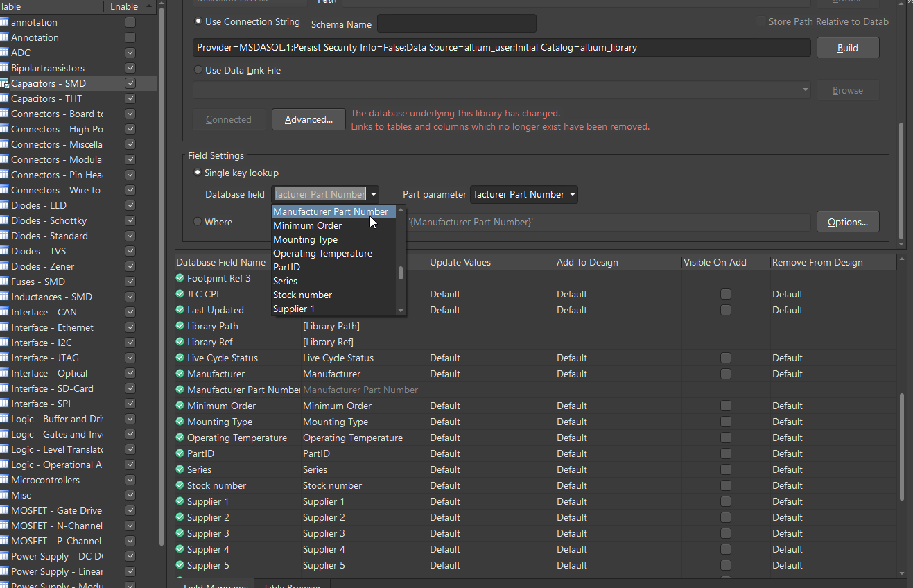Check Visible On Add for the Series row
The height and width of the screenshot is (588, 913).
click(725, 469)
